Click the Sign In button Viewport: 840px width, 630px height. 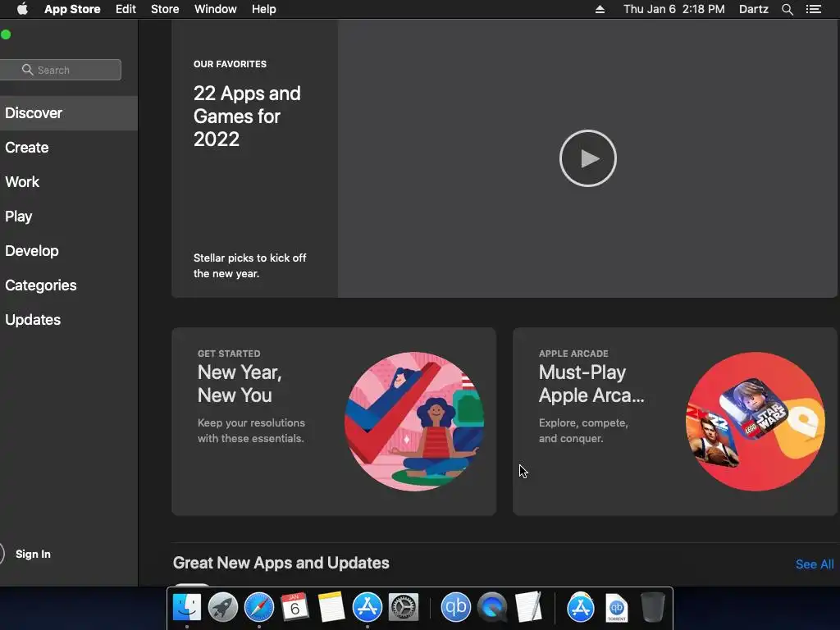pyautogui.click(x=33, y=554)
